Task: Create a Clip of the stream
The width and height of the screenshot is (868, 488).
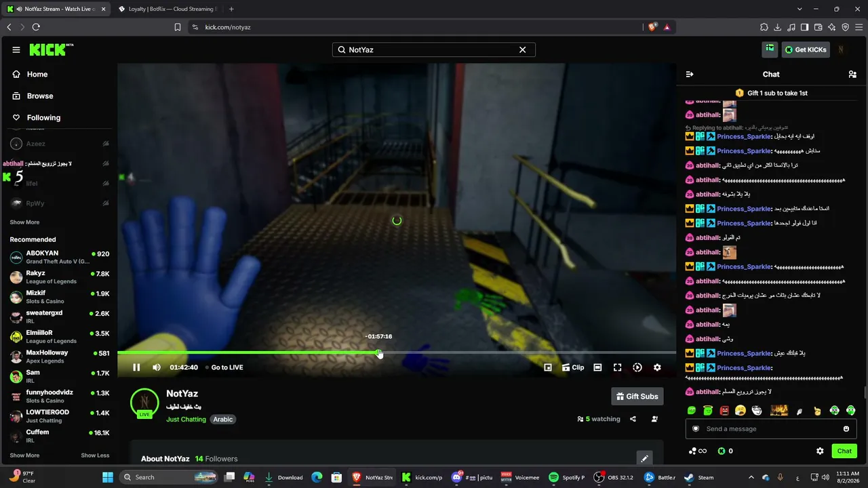Action: (573, 367)
